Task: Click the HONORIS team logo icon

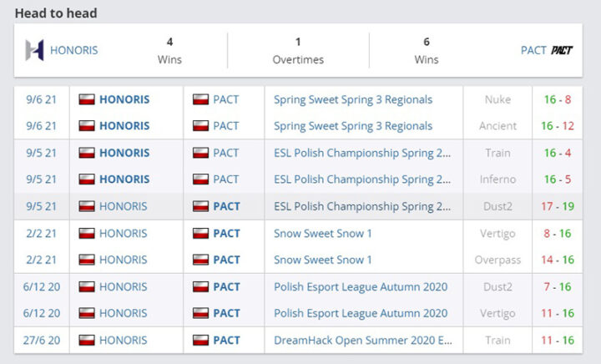Action: 34,50
